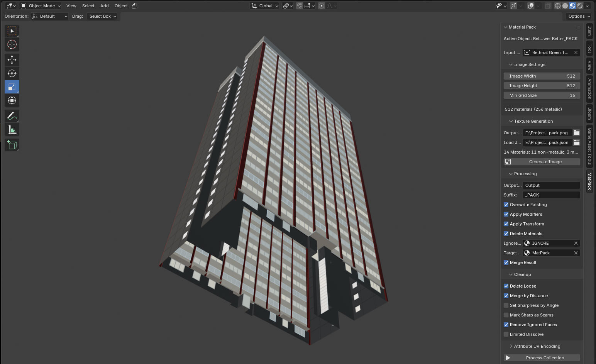This screenshot has height=364, width=596.
Task: Activate the Rotate tool
Action: click(x=12, y=73)
